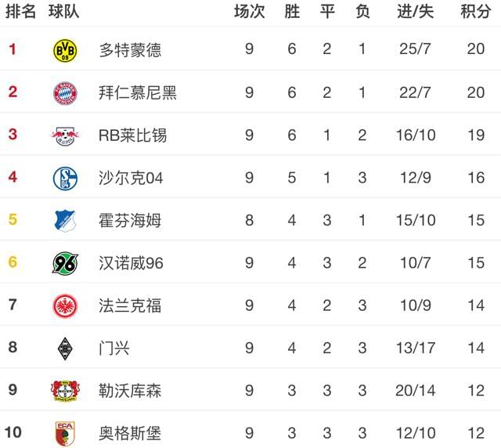501x448 pixels.
Task: Click the RB莱比锡 team name
Action: coord(132,135)
